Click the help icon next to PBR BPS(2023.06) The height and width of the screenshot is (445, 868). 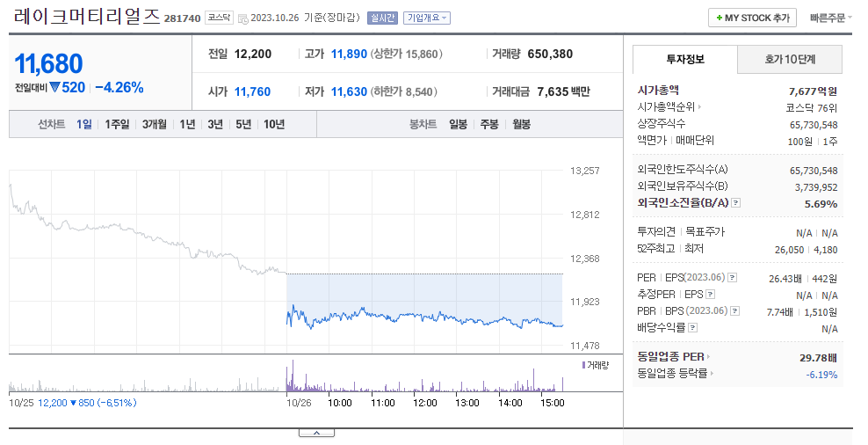pos(735,311)
